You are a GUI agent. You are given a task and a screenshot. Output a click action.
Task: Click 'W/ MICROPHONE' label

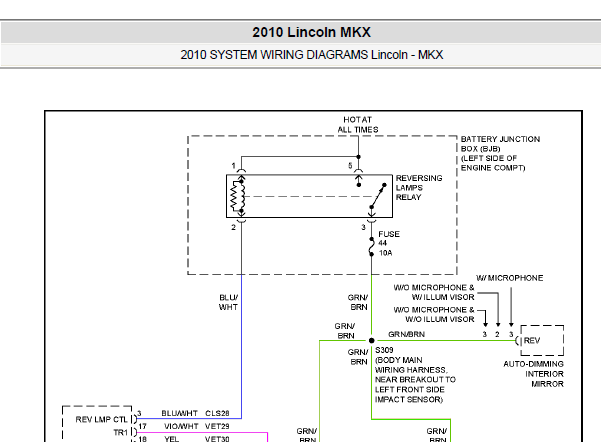click(x=509, y=278)
